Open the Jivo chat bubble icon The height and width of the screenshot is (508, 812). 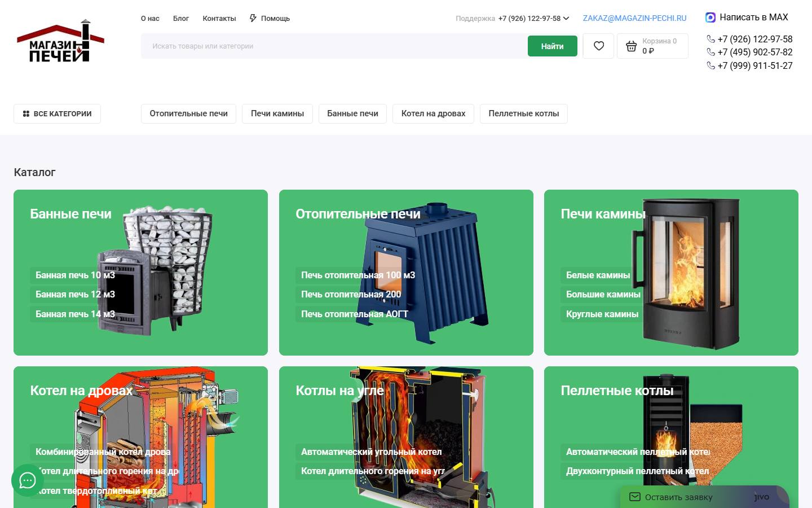tap(28, 480)
